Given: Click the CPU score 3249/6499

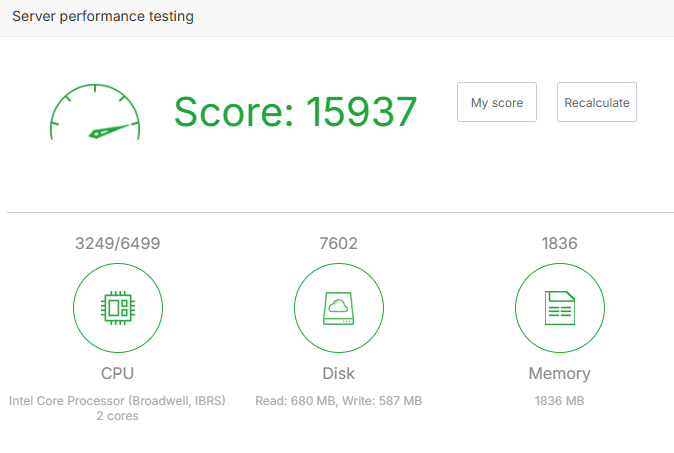Looking at the screenshot, I should click(118, 243).
